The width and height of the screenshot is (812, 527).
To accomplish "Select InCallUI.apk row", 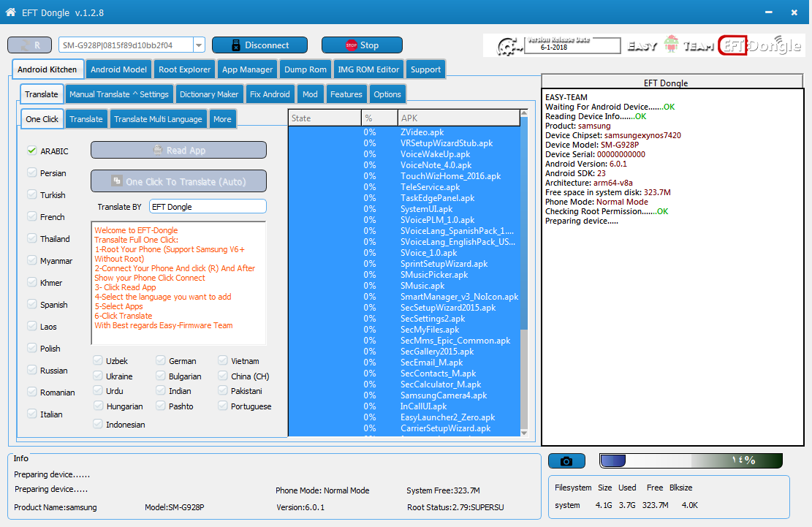I will coord(404,406).
